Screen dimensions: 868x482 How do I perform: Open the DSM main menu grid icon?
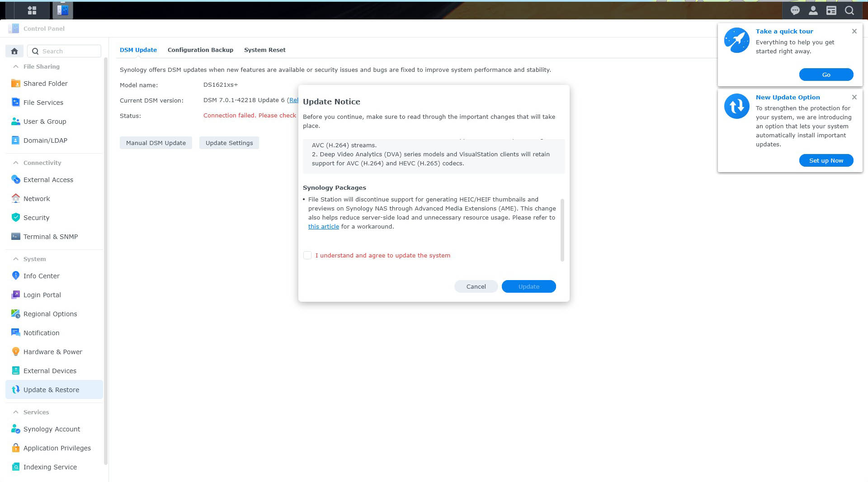tap(32, 10)
